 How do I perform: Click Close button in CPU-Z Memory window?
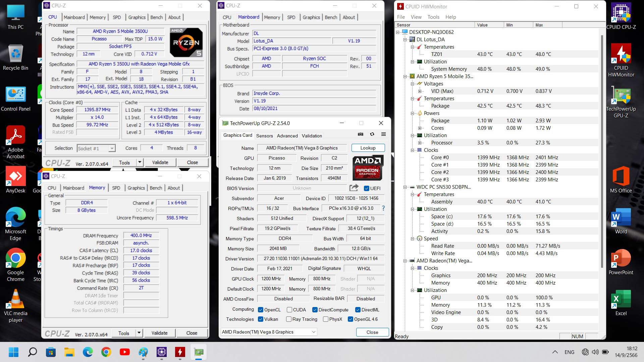(x=192, y=333)
